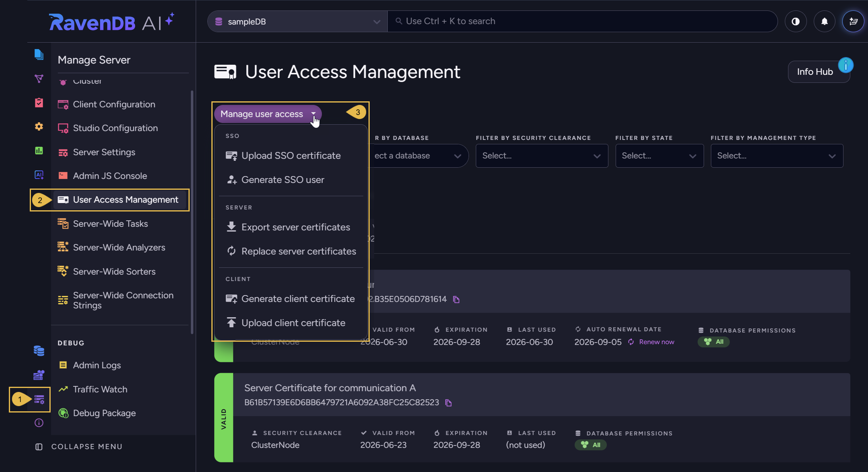Open the Databases stack sidebar icon

pyautogui.click(x=39, y=351)
